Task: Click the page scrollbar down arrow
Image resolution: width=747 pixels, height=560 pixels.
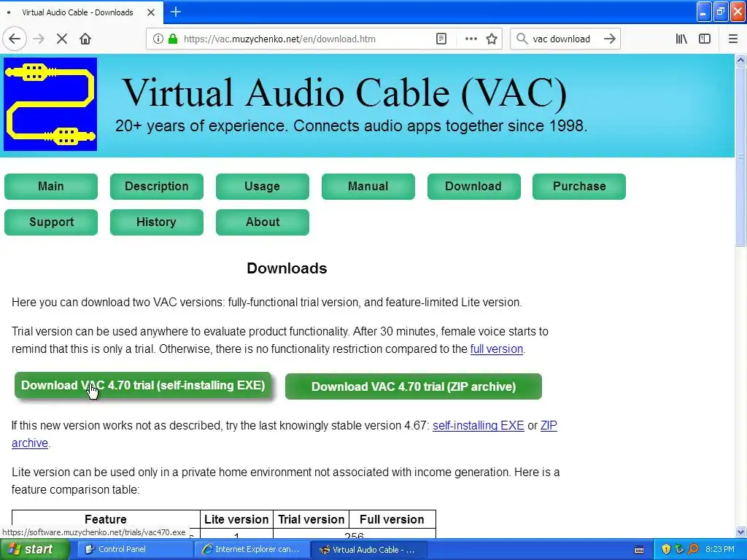Action: point(740,532)
